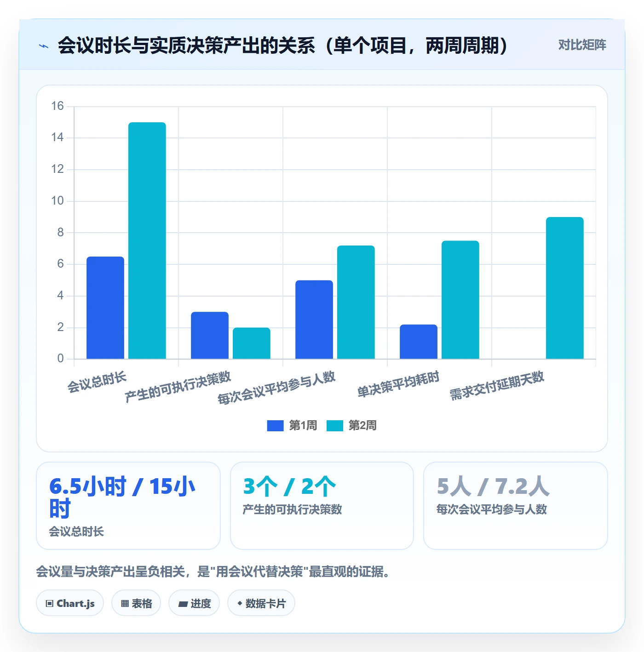Open the 3个 / 2个 data card

[322, 506]
